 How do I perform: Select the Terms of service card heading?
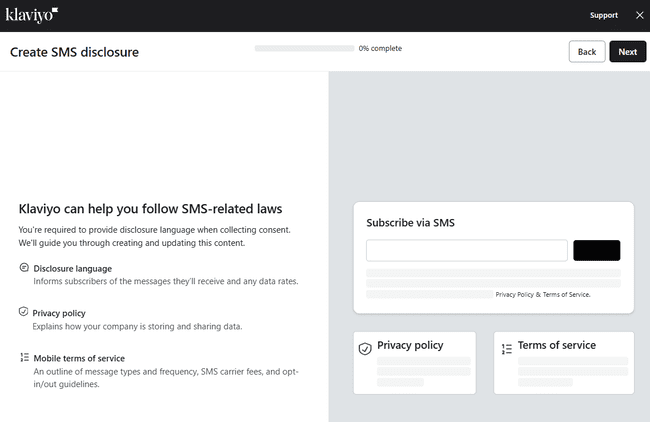click(x=556, y=345)
